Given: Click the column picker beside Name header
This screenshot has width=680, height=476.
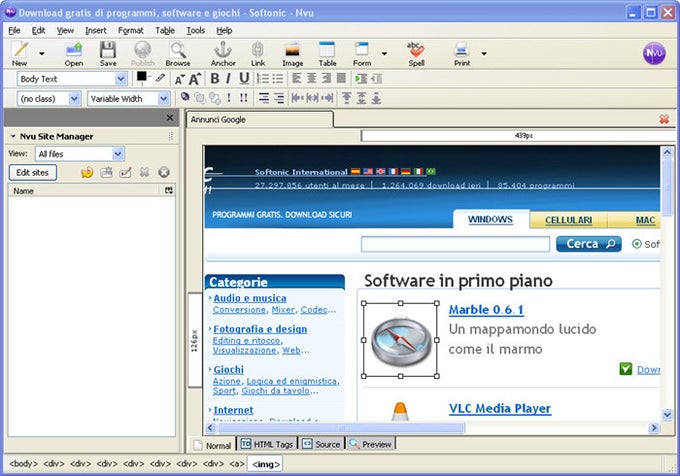Looking at the screenshot, I should point(169,191).
